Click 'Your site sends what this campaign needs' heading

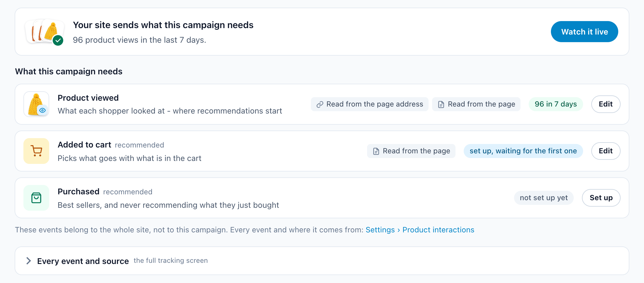click(163, 25)
